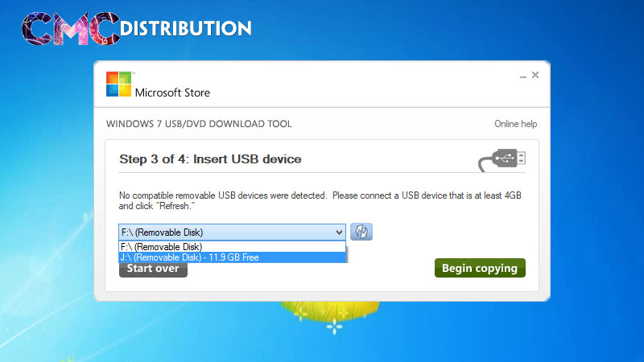Select F:\ (Removable Disk) list entry
The height and width of the screenshot is (362, 644).
tap(233, 247)
